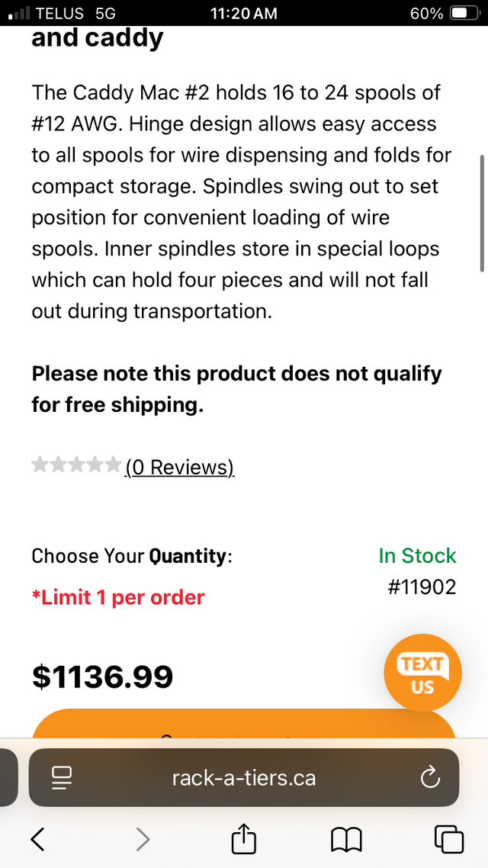Reload the page with the refresh icon
The height and width of the screenshot is (868, 488).
click(x=431, y=777)
